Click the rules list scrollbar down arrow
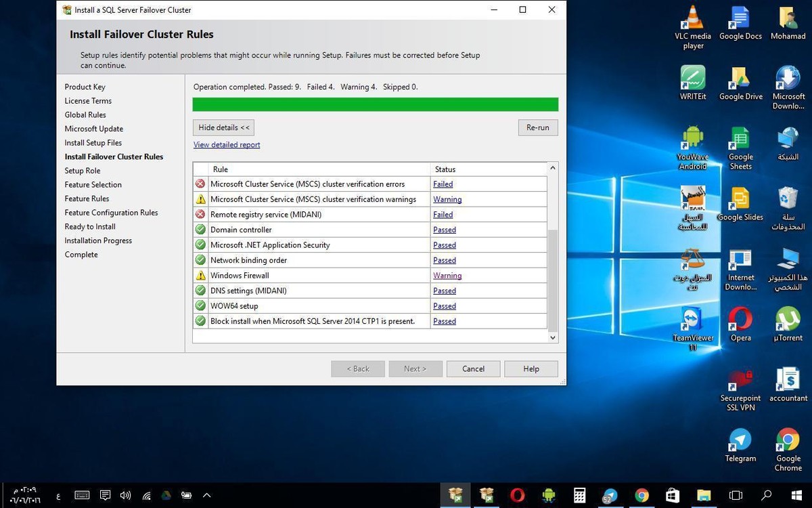This screenshot has width=812, height=508. click(x=553, y=337)
